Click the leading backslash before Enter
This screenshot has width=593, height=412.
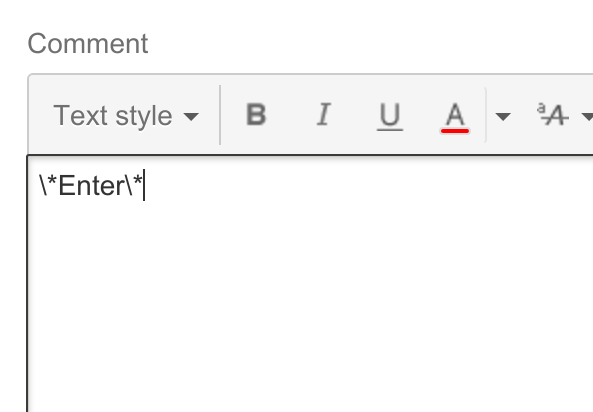pyautogui.click(x=43, y=185)
